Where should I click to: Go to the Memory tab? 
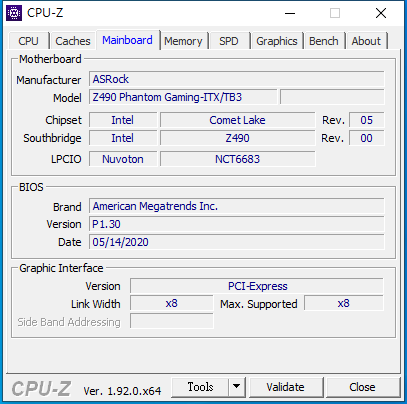click(x=183, y=41)
